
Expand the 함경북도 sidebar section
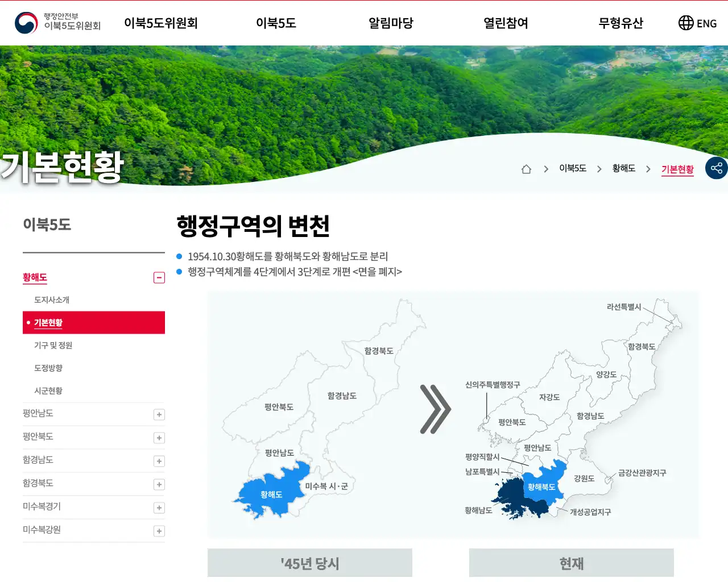[x=159, y=484]
